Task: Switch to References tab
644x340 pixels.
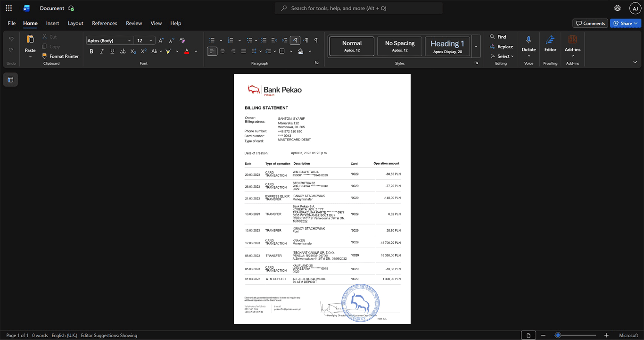Action: click(x=104, y=23)
